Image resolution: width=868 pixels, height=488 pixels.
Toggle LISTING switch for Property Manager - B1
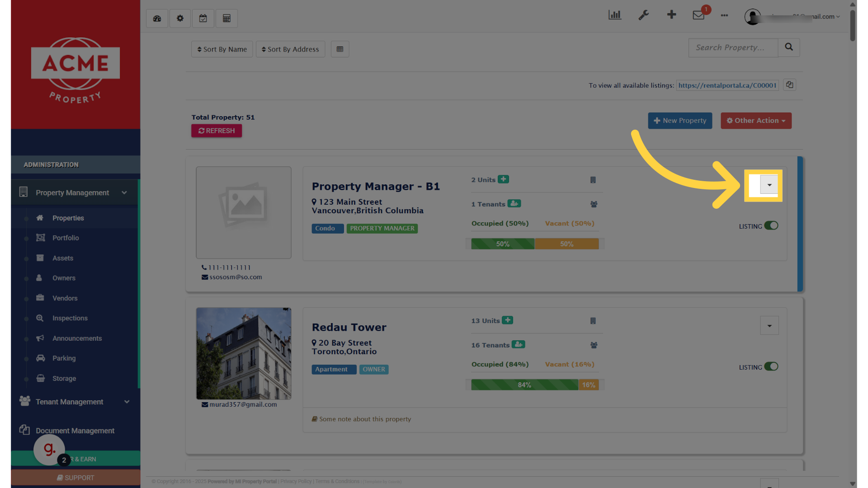[771, 226]
